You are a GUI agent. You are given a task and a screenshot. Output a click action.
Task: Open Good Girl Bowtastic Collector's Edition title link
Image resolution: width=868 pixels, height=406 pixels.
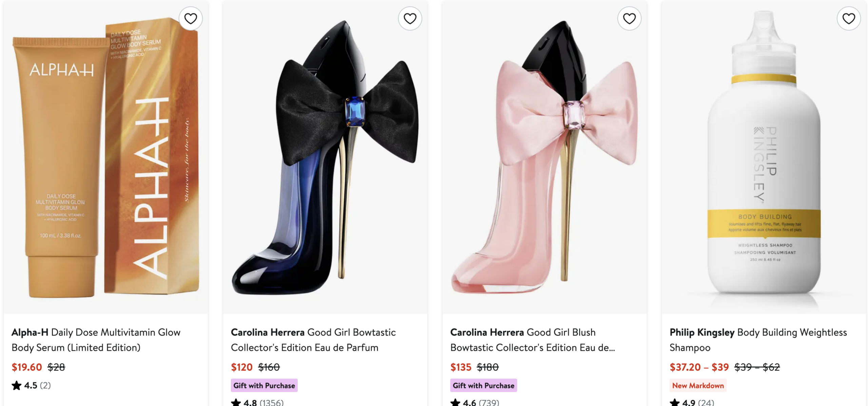[313, 340]
